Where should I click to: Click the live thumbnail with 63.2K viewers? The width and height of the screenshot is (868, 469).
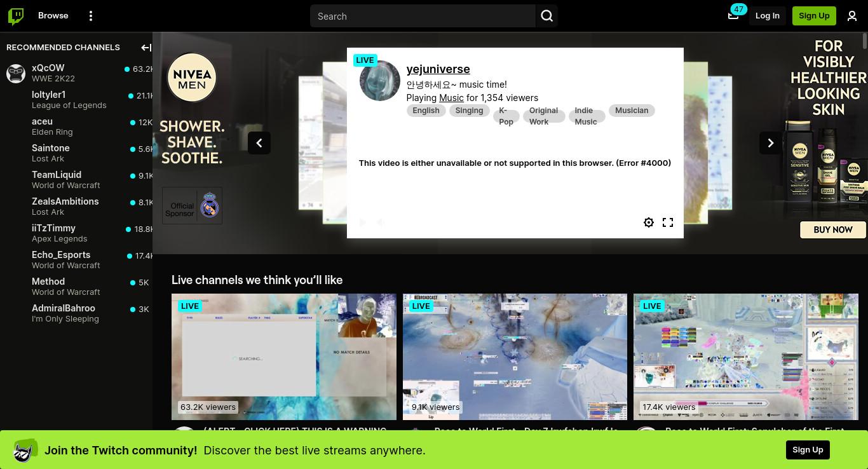click(x=284, y=357)
